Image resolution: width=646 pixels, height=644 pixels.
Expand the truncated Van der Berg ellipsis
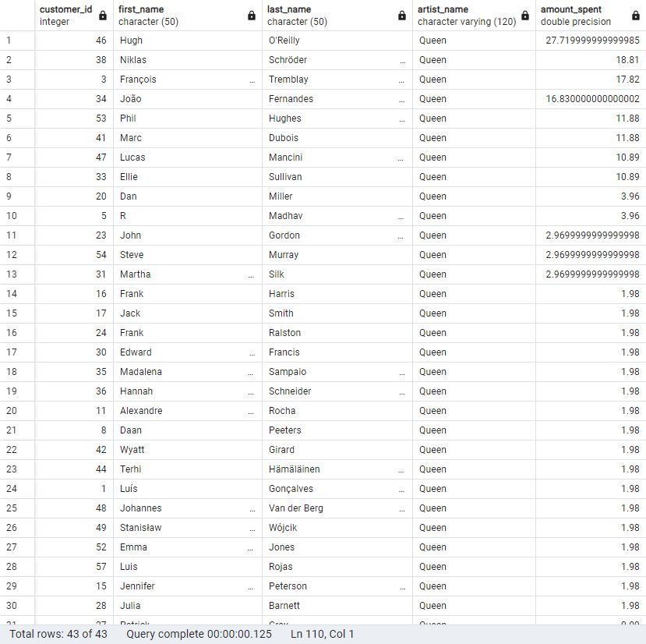pyautogui.click(x=402, y=510)
